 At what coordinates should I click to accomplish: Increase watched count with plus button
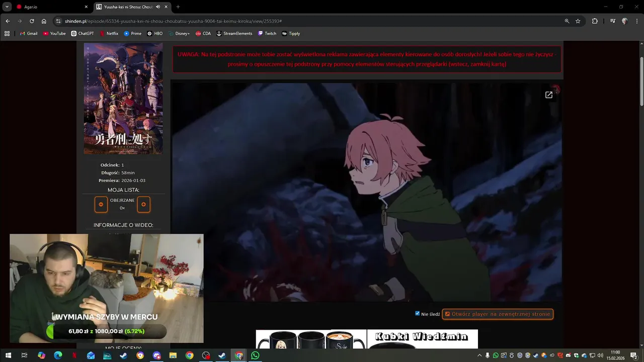[143, 204]
